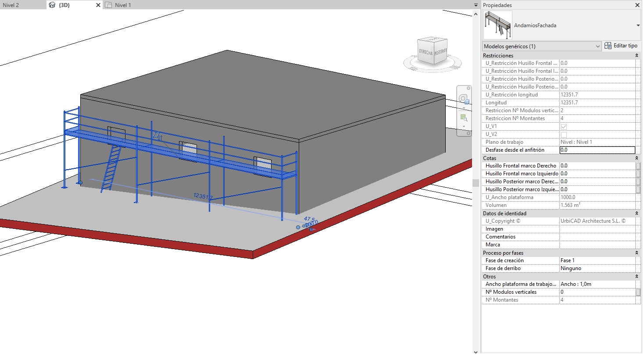Open the steering wheel navigation tool
Viewport: 644px width, 356px height.
pyautogui.click(x=464, y=99)
